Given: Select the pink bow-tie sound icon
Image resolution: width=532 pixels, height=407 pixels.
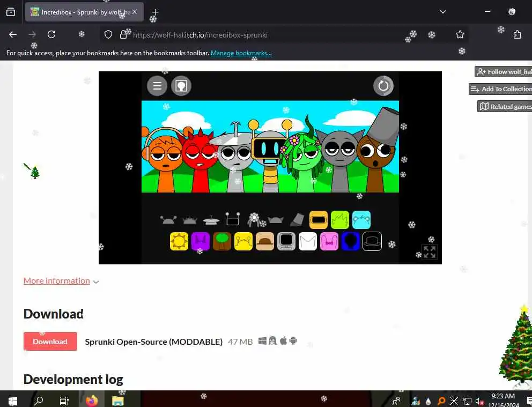Looking at the screenshot, I should coord(329,241).
